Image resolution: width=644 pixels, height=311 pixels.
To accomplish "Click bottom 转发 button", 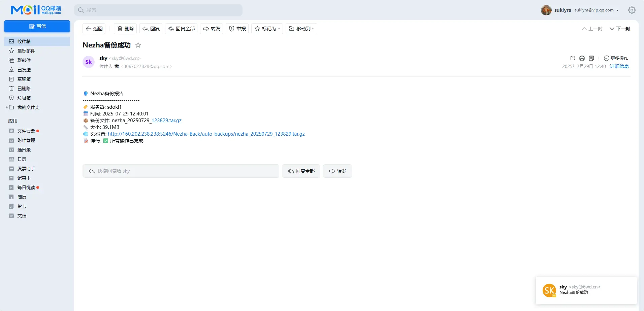I will 337,171.
